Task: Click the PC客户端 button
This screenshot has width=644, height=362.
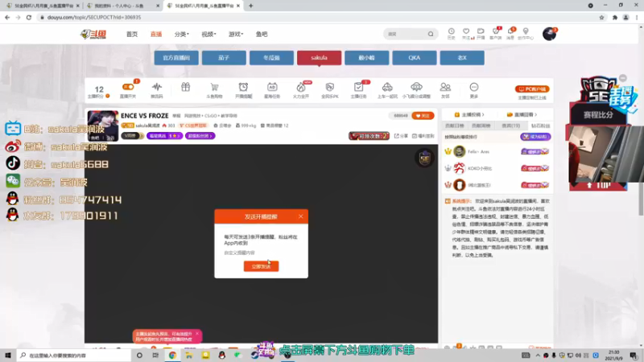Action: click(x=532, y=89)
